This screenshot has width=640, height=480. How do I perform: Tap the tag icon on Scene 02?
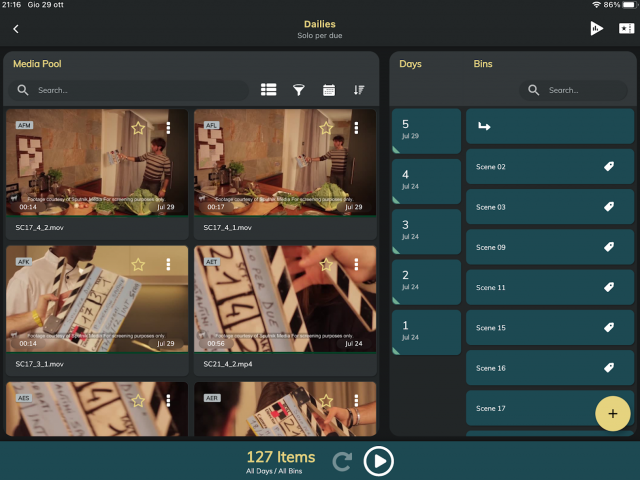609,167
